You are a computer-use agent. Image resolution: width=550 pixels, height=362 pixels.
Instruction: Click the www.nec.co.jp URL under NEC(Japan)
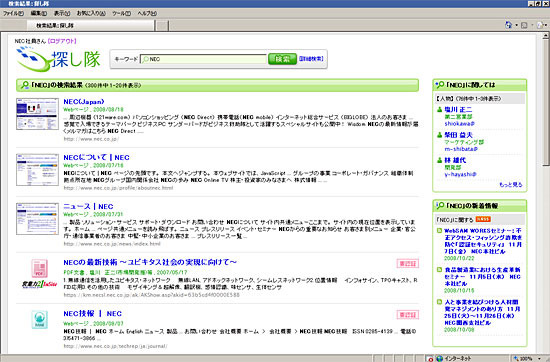tap(91, 139)
